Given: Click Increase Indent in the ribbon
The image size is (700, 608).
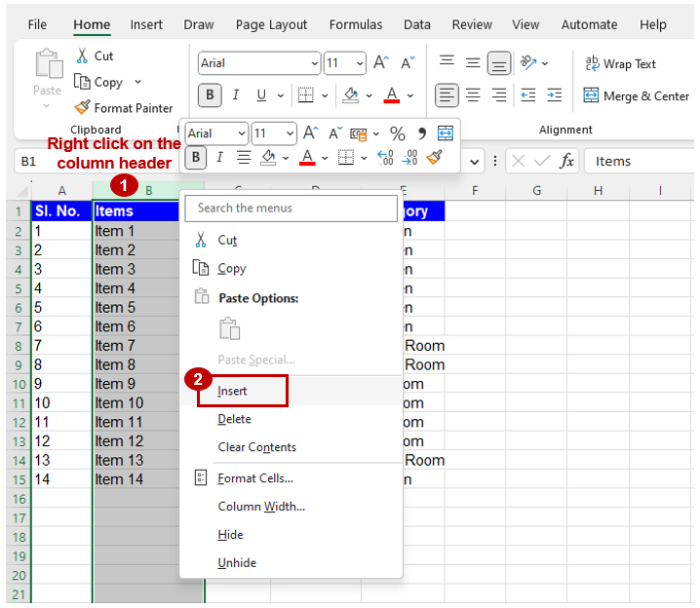Looking at the screenshot, I should (555, 95).
